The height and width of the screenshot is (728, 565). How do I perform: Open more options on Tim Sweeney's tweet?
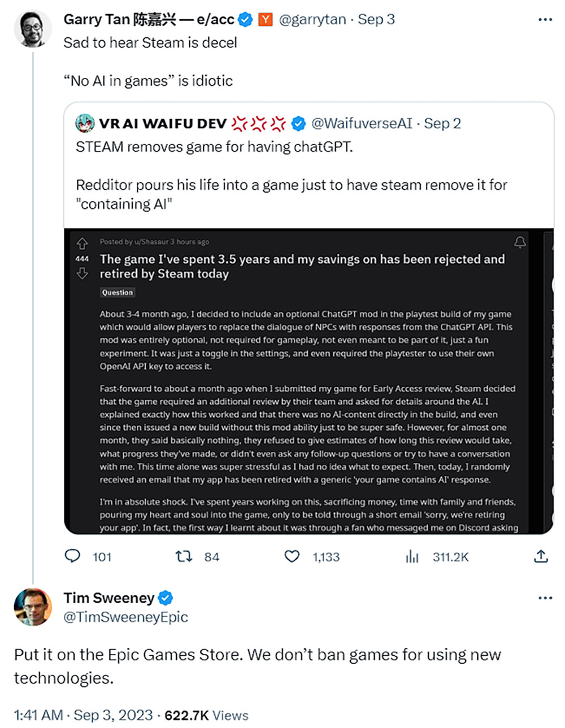pyautogui.click(x=545, y=598)
